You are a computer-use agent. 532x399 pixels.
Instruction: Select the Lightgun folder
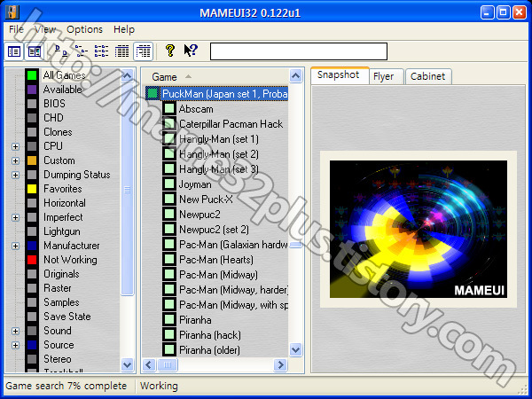62,231
